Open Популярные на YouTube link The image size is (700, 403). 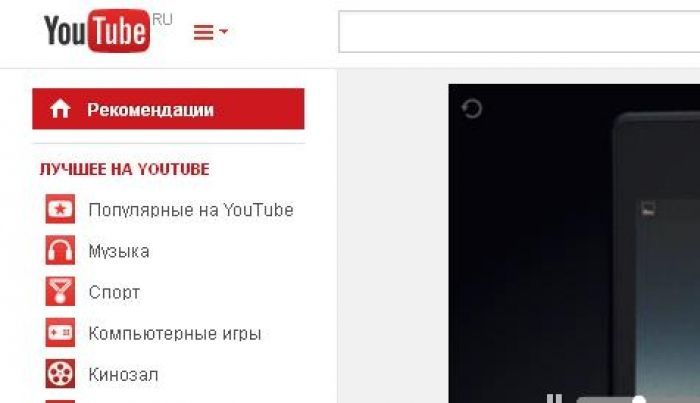(x=191, y=210)
